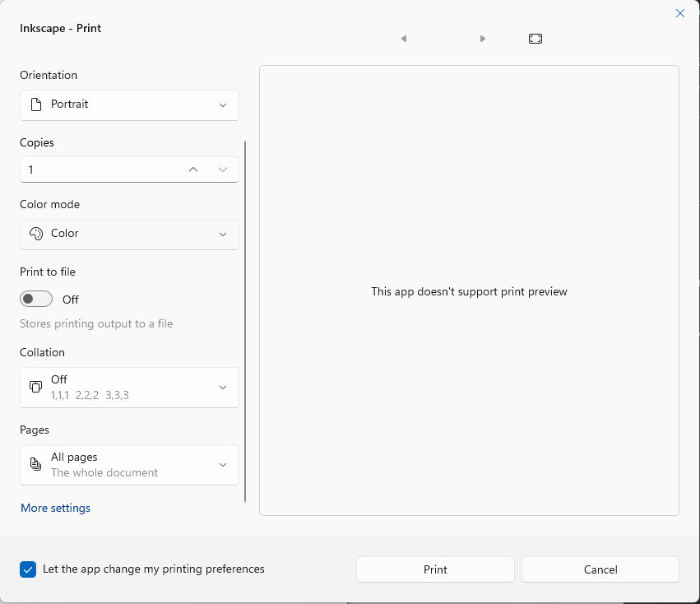The image size is (700, 604).
Task: Click the next page arrow icon
Action: pos(483,39)
